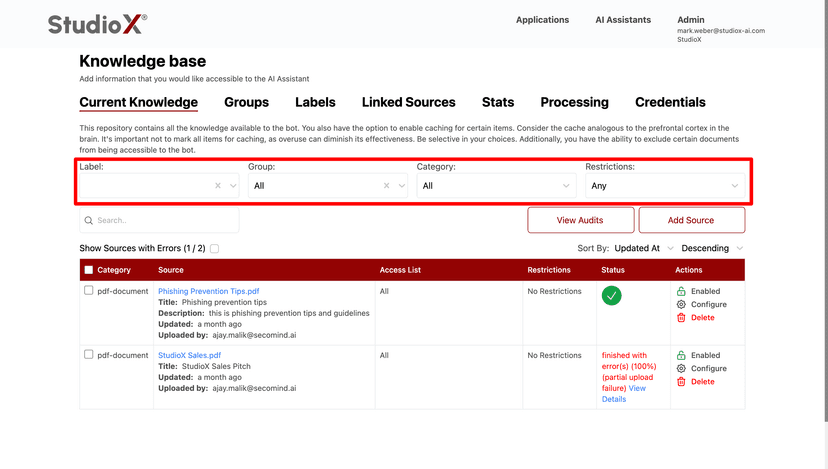
Task: Switch to the Credentials tab
Action: (x=670, y=102)
